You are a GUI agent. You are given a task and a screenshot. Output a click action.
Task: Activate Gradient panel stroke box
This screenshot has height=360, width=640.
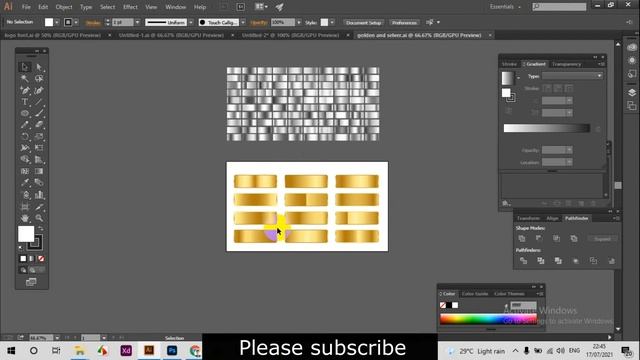(x=511, y=98)
